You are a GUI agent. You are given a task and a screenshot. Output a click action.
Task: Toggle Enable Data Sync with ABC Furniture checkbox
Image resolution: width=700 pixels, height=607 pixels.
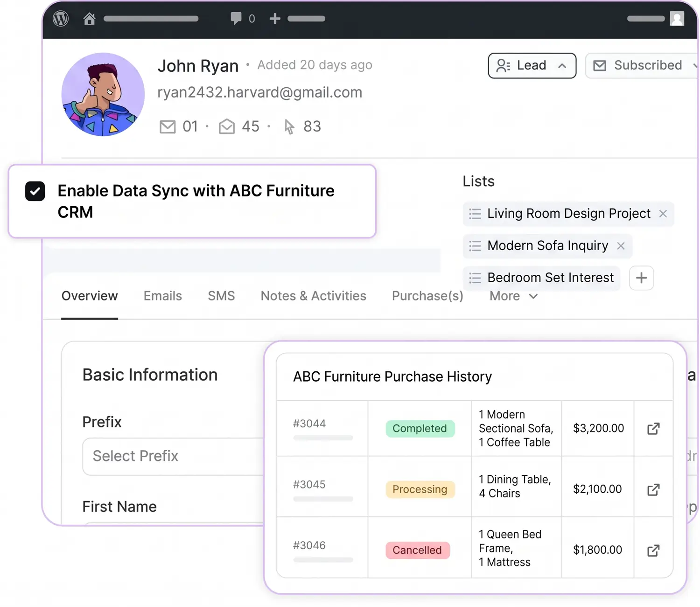pos(35,191)
